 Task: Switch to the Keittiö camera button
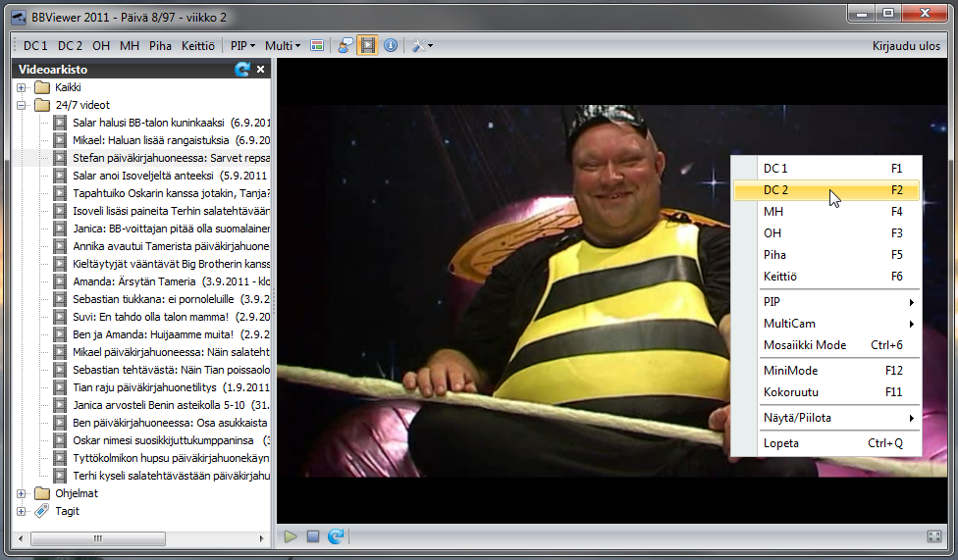(198, 46)
